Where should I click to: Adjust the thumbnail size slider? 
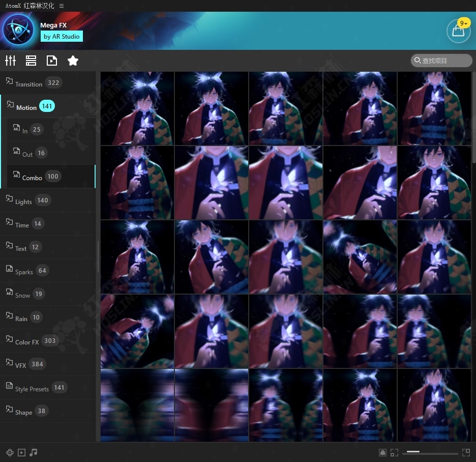(430, 452)
